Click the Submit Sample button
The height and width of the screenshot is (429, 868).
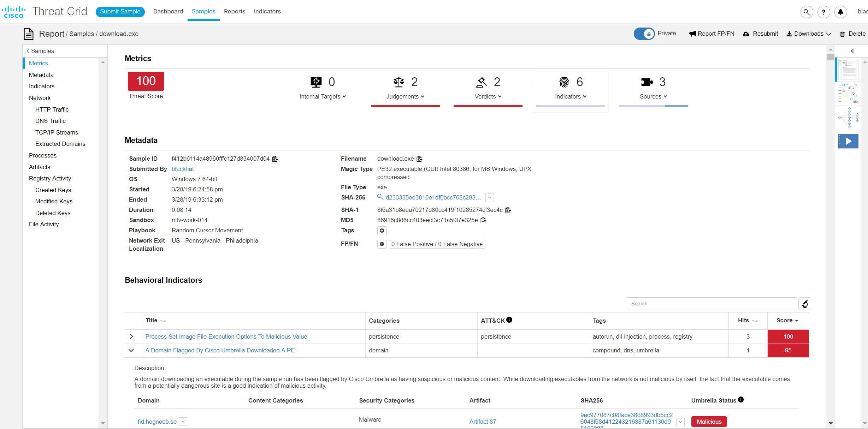point(120,11)
